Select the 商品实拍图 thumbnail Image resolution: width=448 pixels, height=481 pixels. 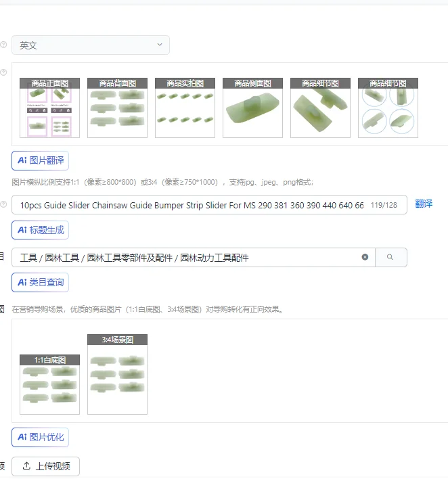tap(185, 108)
